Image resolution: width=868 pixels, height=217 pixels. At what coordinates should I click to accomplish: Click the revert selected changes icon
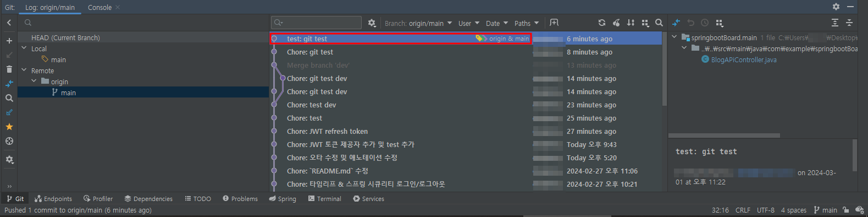[691, 23]
